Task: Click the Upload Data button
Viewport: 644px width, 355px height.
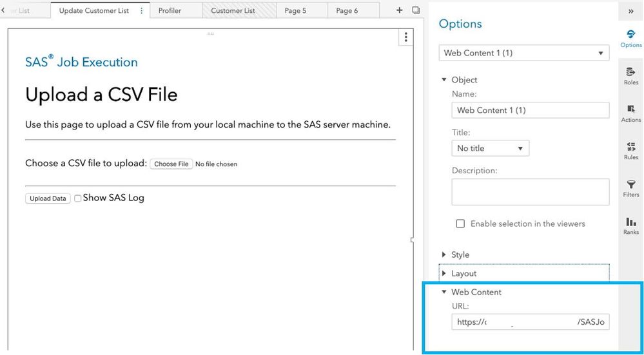Action: click(48, 198)
